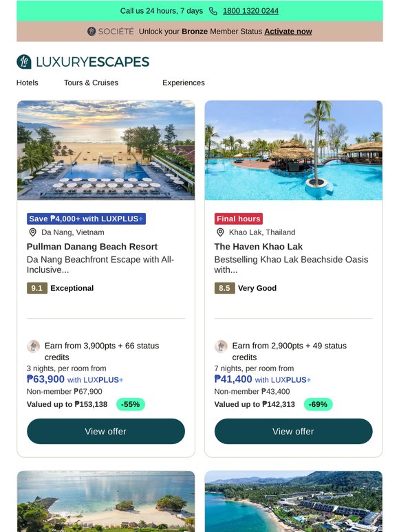The image size is (399, 532).
Task: Click the points badge icon for Pullman earnings
Action: point(33,346)
